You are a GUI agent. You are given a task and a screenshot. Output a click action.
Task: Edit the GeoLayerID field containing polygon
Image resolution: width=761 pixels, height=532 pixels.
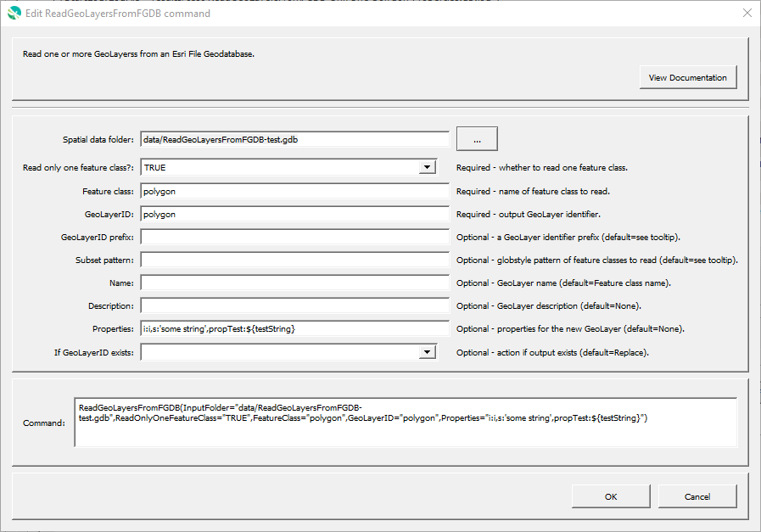(295, 214)
